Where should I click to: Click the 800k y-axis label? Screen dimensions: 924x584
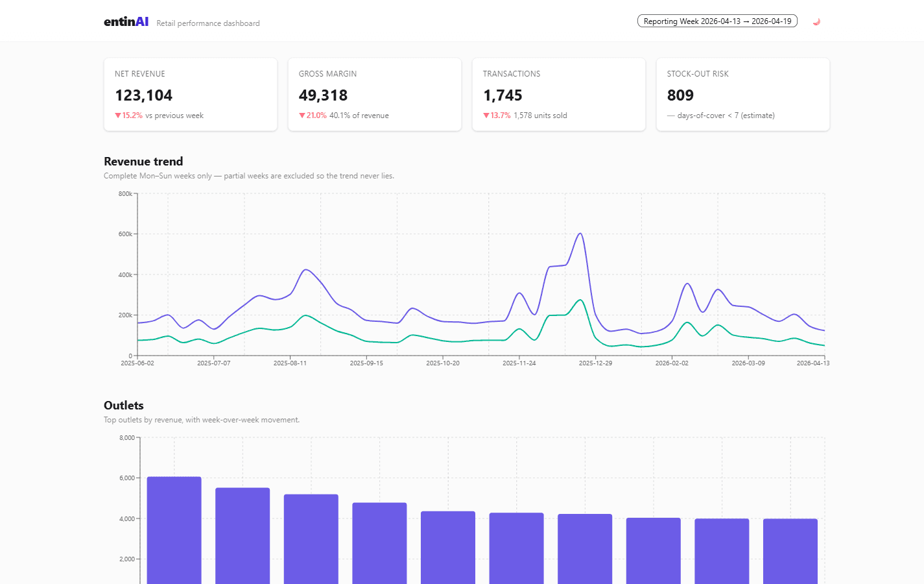[x=125, y=194]
